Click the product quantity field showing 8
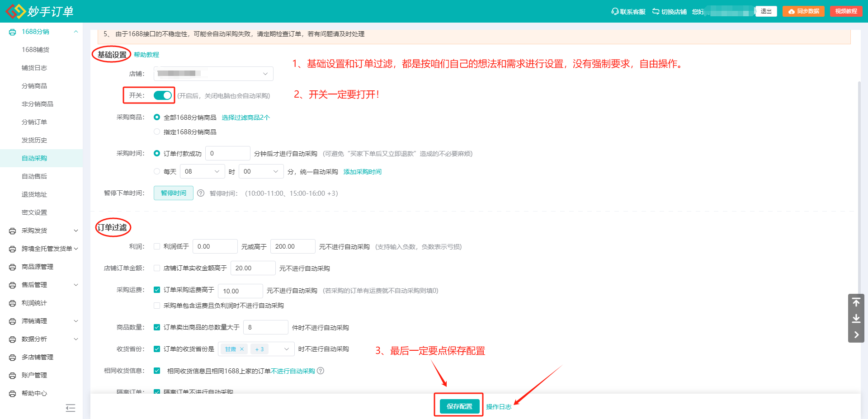The image size is (868, 419). [266, 327]
